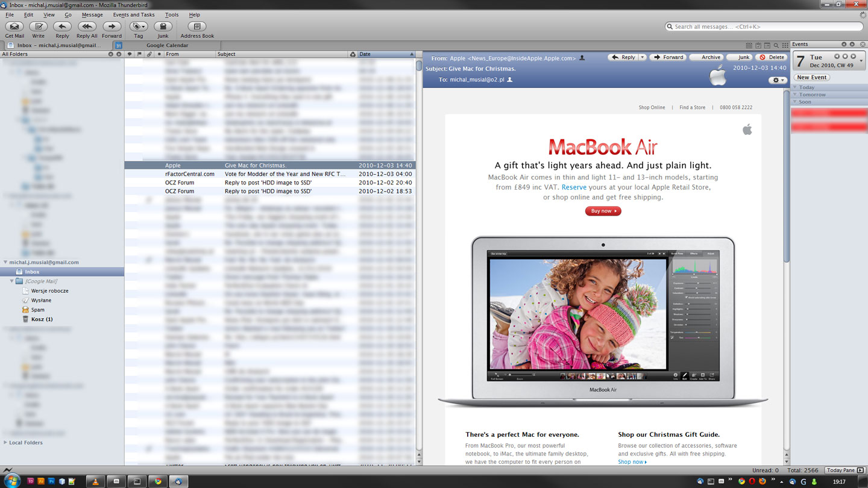Click the Junk icon in main toolbar
The width and height of the screenshot is (868, 488).
[x=163, y=27]
